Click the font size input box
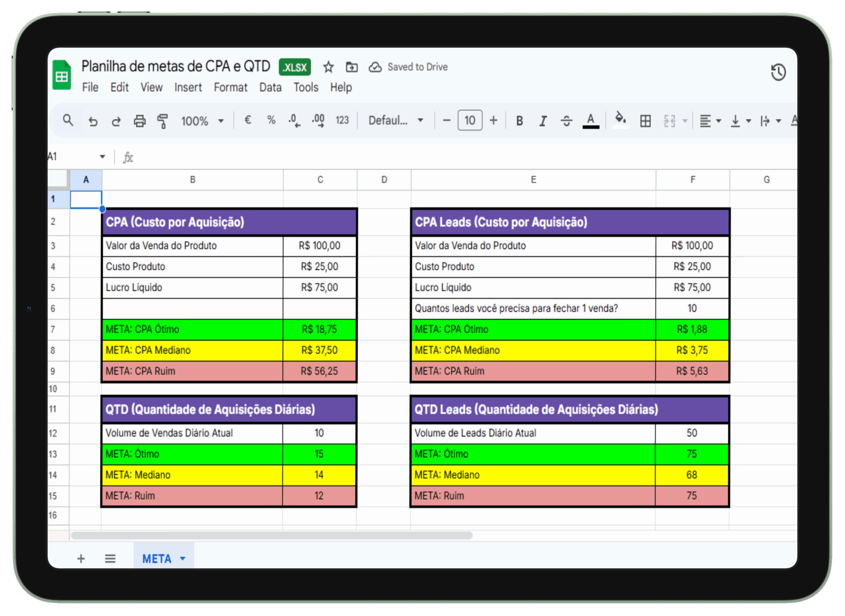Viewport: 845px width, 616px height. [469, 120]
